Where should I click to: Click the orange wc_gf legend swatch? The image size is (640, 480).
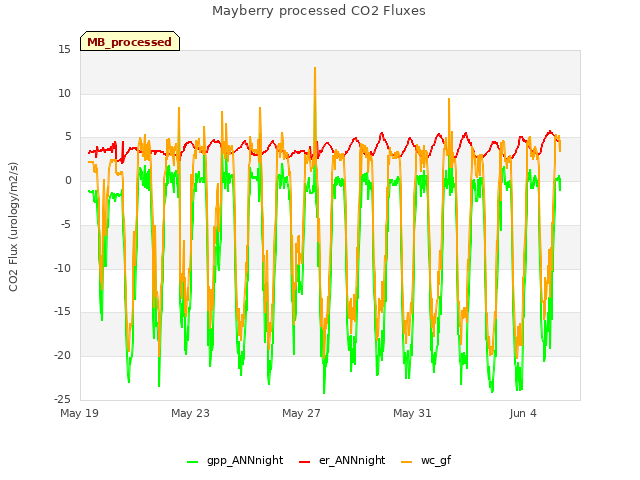(407, 462)
